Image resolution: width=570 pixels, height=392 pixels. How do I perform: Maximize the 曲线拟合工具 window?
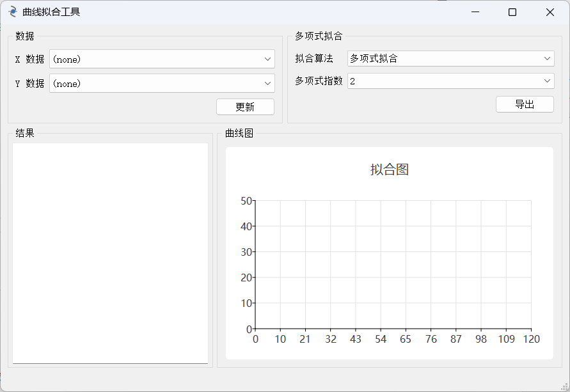[x=512, y=12]
